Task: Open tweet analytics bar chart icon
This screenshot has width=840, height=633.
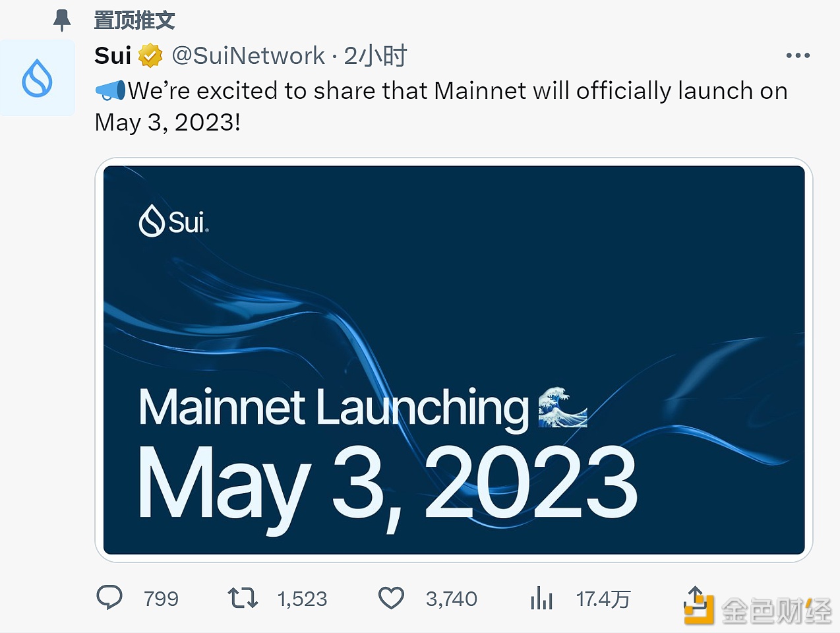Action: coord(541,598)
